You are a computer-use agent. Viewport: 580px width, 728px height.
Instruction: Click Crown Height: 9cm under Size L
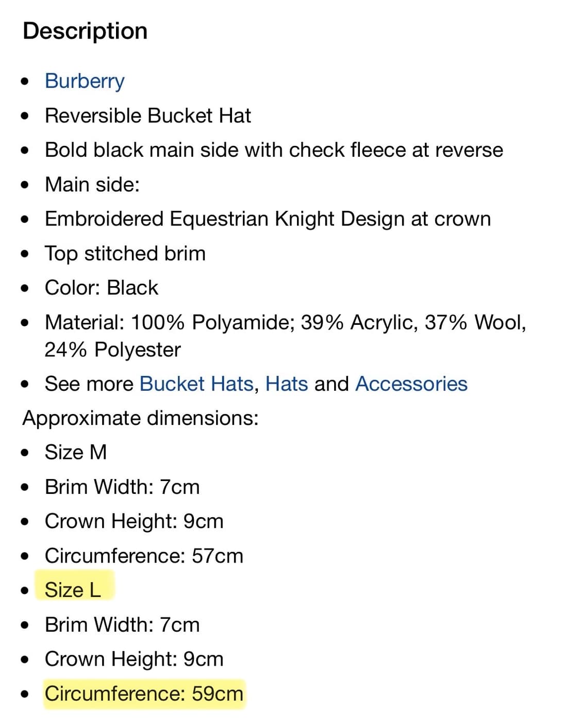[x=134, y=659]
